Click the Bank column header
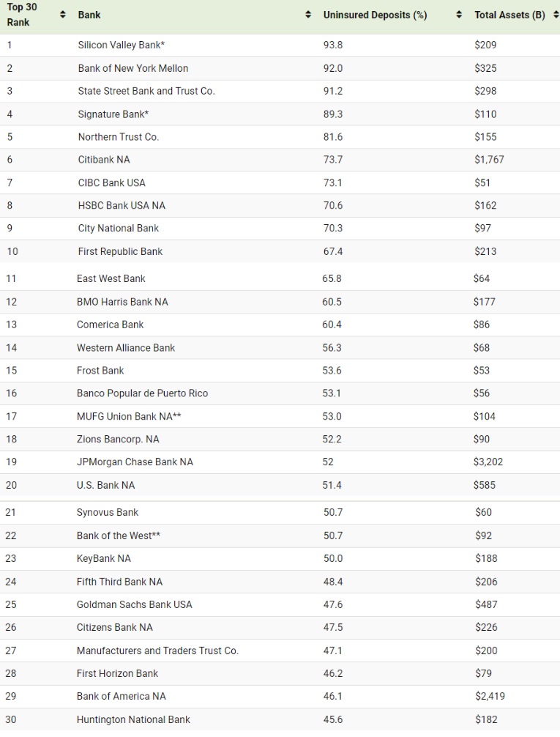 click(89, 15)
